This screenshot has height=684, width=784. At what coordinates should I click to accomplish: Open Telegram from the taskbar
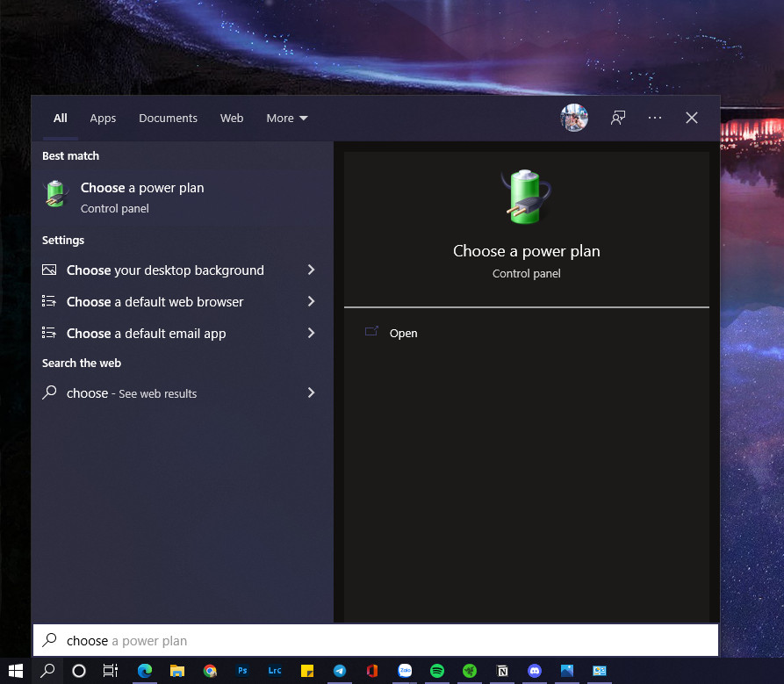point(340,671)
